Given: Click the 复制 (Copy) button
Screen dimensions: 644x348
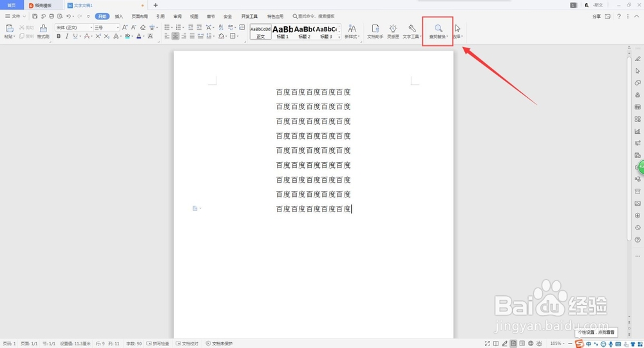Looking at the screenshot, I should pyautogui.click(x=26, y=36).
